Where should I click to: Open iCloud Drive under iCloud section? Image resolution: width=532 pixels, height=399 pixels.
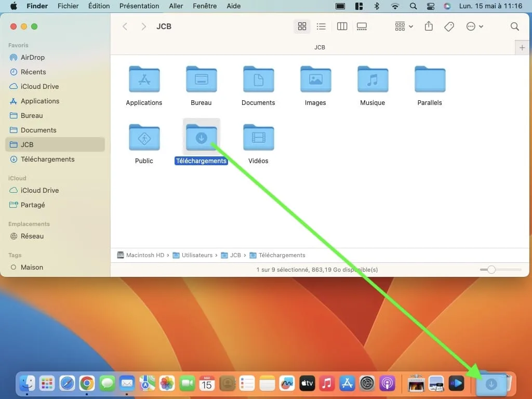[x=55, y=190]
